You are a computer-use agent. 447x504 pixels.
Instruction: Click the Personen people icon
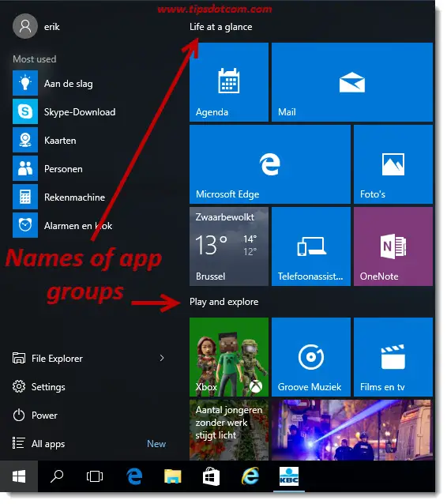tap(25, 168)
